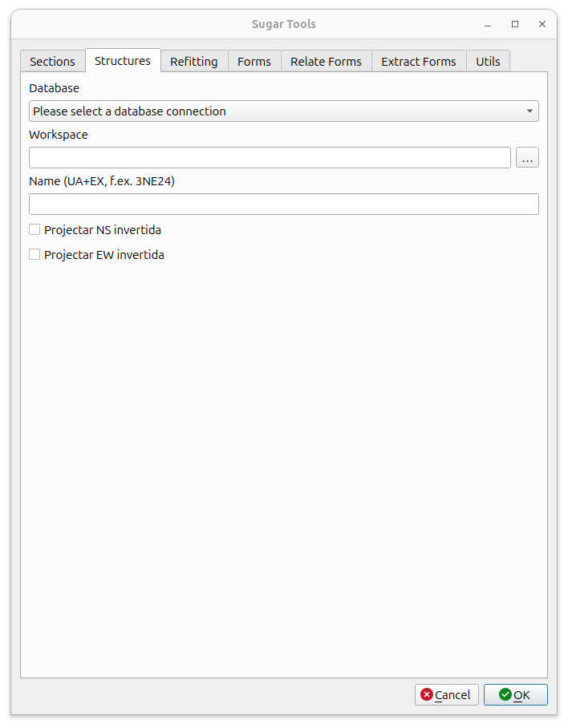
Task: Click the Cancel button
Action: click(446, 694)
